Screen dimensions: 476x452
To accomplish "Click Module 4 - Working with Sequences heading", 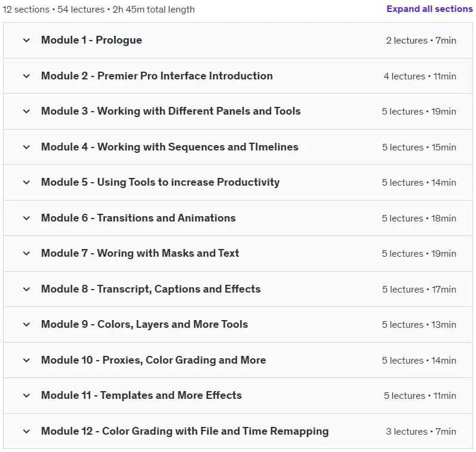I will [x=170, y=147].
